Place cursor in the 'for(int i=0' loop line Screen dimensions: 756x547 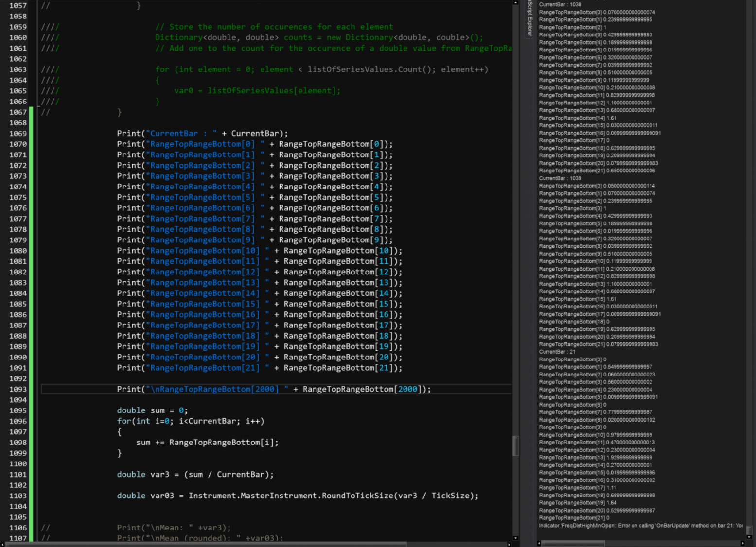point(190,421)
